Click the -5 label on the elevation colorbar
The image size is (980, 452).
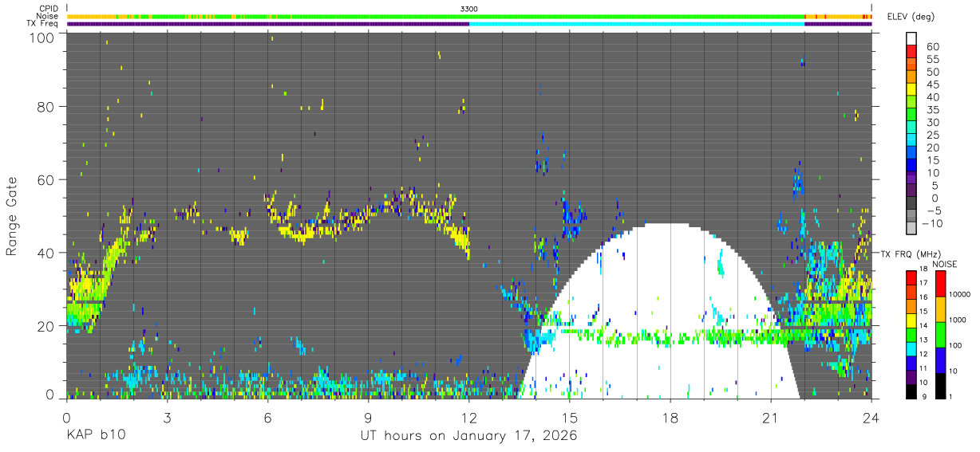point(934,210)
